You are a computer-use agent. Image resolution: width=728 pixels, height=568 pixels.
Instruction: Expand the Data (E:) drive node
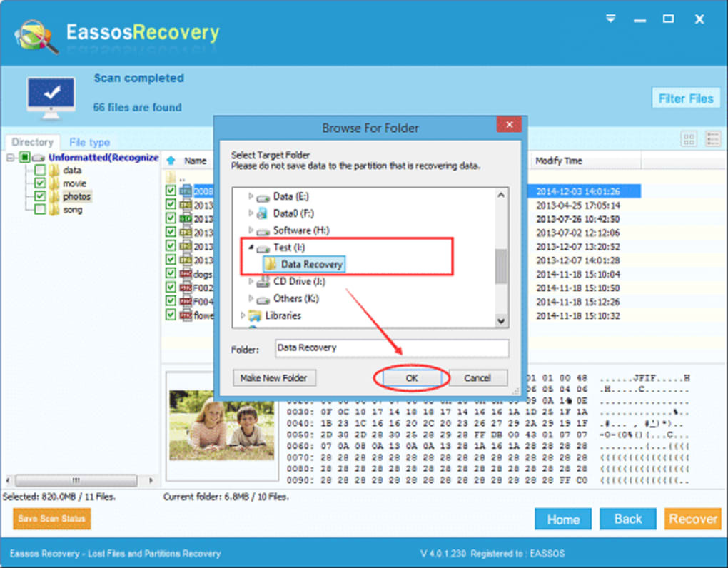251,196
